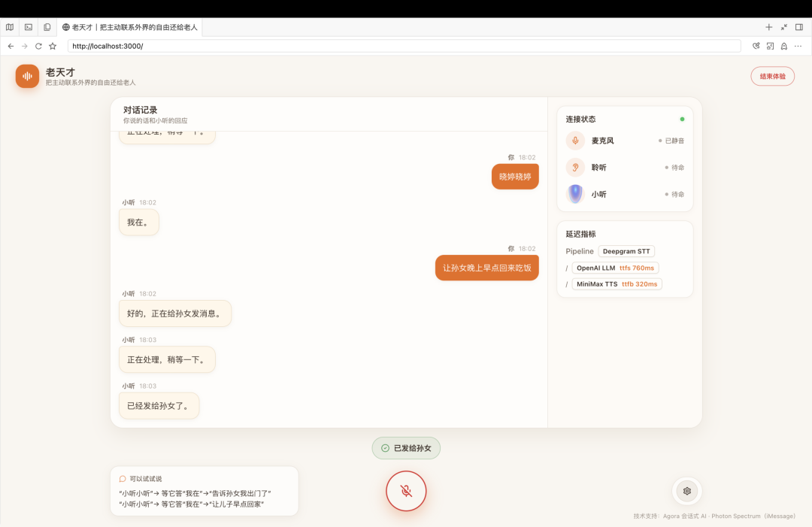Click the speech bubble icon beside 可以试试说
This screenshot has height=527, width=812.
tap(123, 479)
